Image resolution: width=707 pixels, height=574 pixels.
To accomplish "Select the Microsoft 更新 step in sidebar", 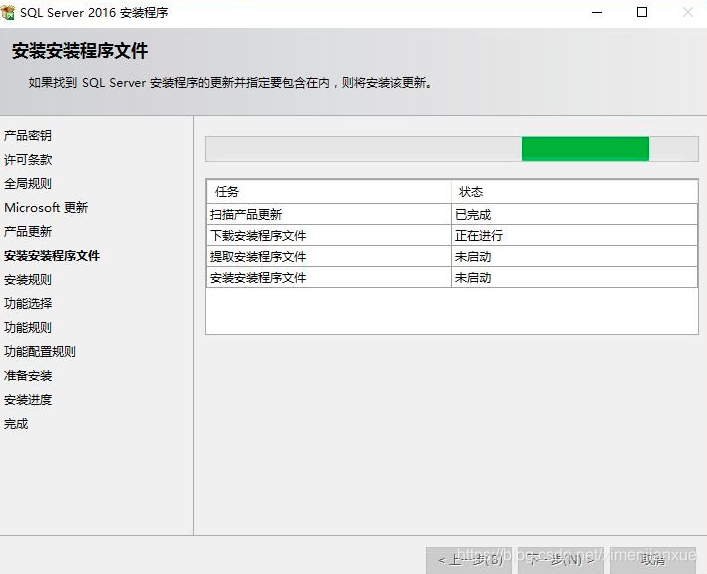I will point(46,207).
